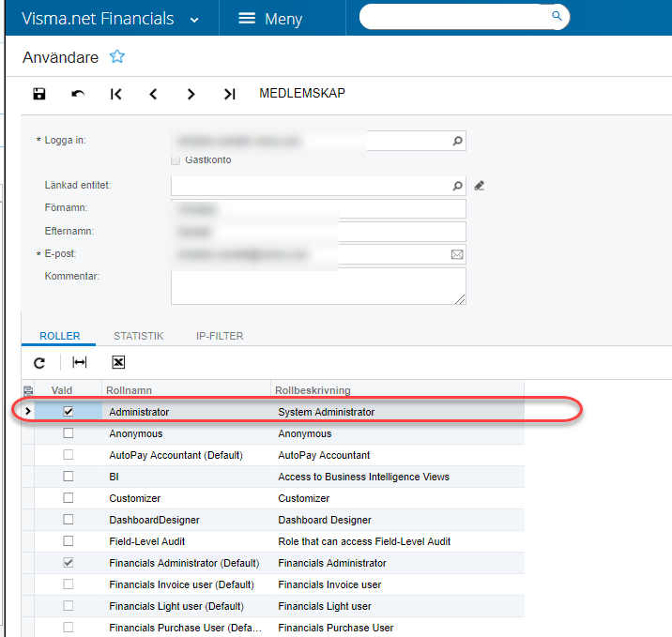
Task: Go to first user record
Action: click(x=115, y=94)
